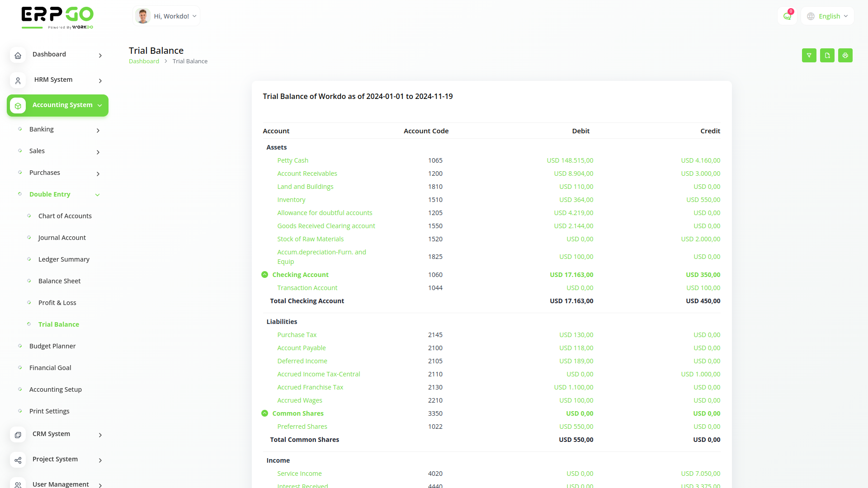Select the HRM System person icon

[18, 80]
